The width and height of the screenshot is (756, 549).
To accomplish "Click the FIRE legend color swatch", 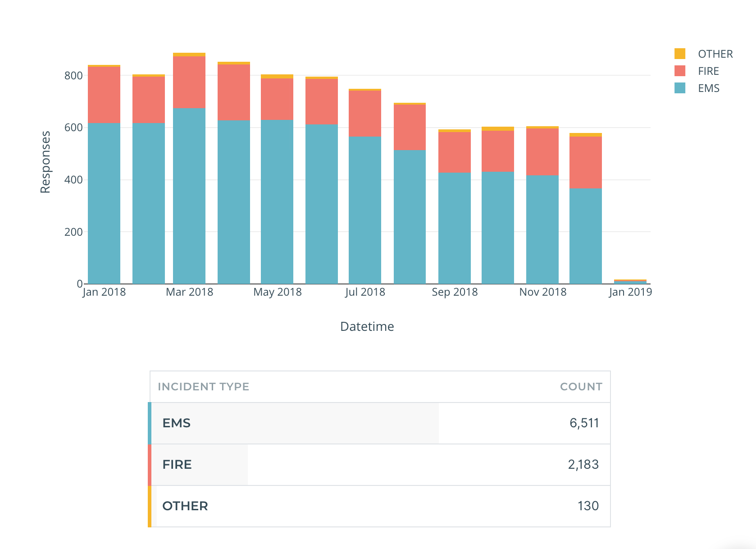I will 680,71.
